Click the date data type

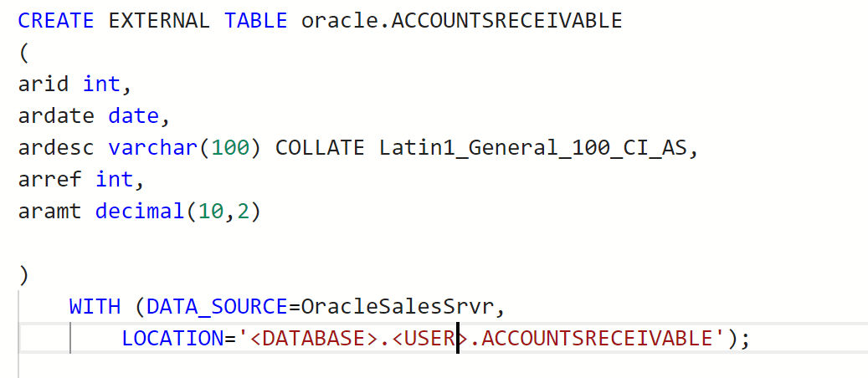[x=133, y=116]
